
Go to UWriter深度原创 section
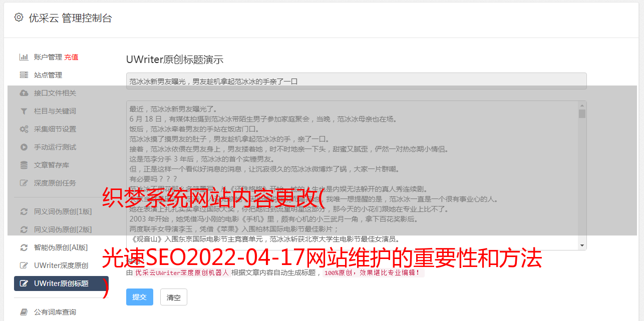[61, 265]
